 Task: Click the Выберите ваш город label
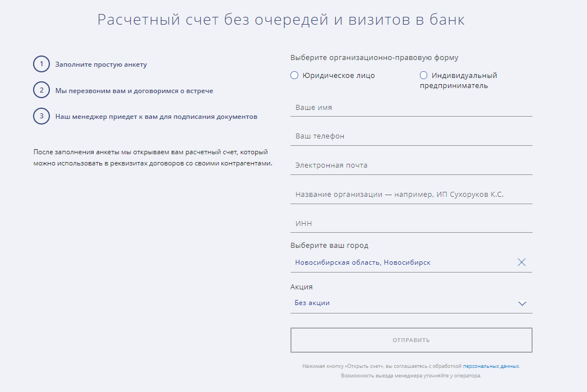click(x=330, y=246)
